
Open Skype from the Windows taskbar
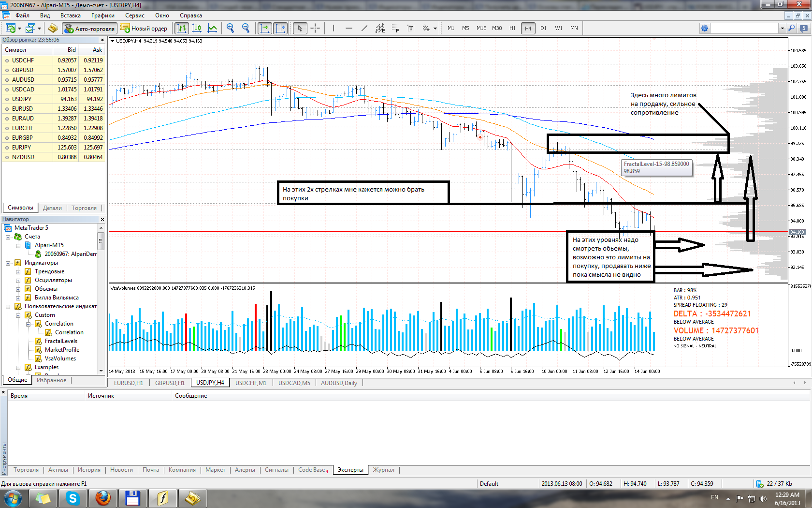coord(72,498)
